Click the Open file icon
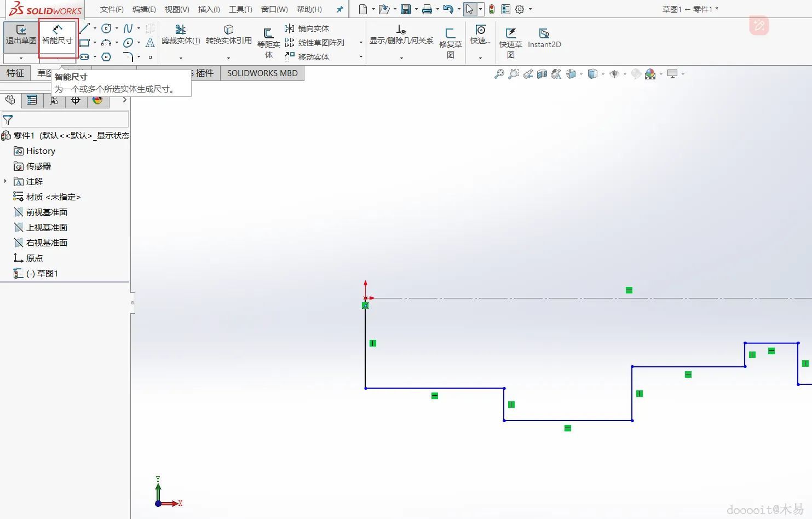 384,9
